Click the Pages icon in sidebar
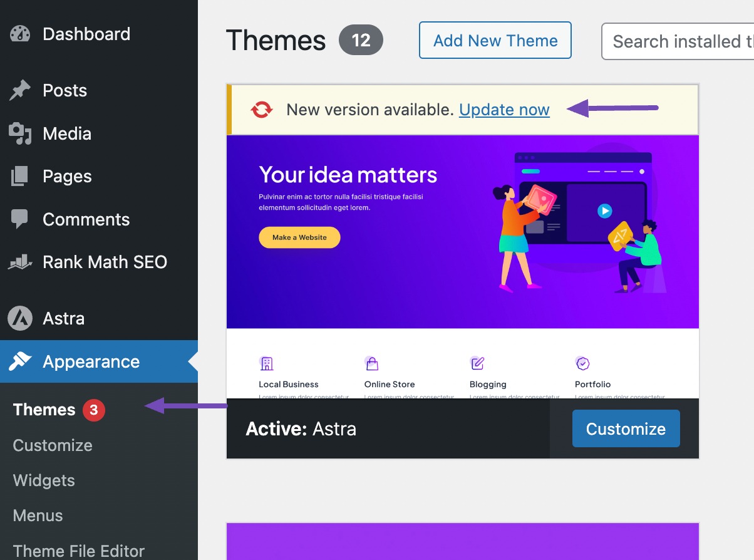 pos(20,177)
